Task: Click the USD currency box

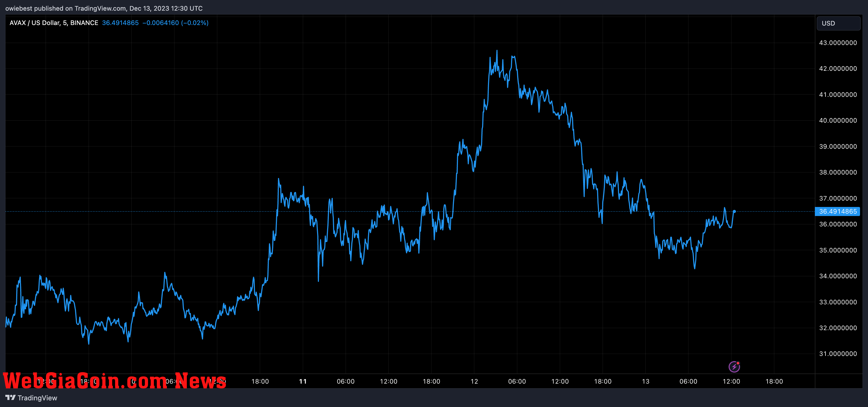Action: (x=838, y=23)
